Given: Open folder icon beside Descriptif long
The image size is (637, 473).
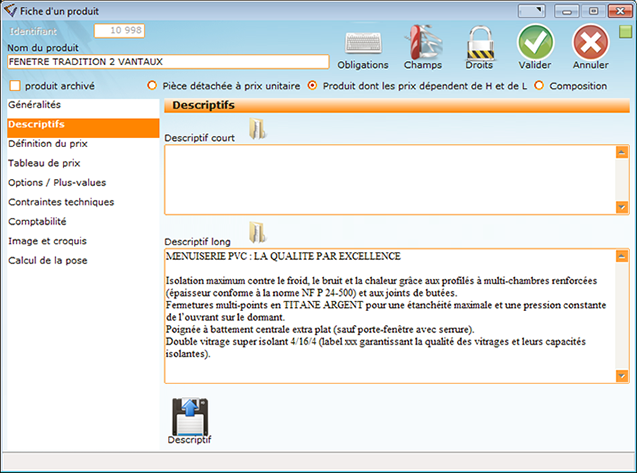Looking at the screenshot, I should (257, 232).
